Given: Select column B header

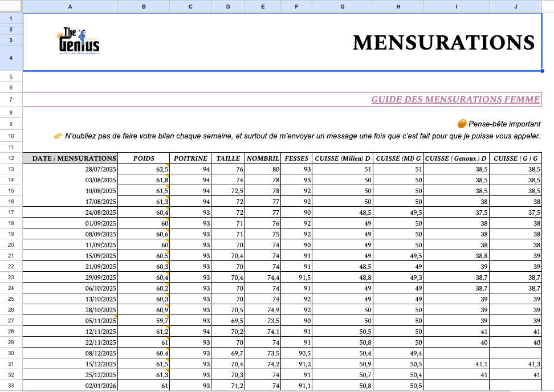Looking at the screenshot, I should point(144,7).
